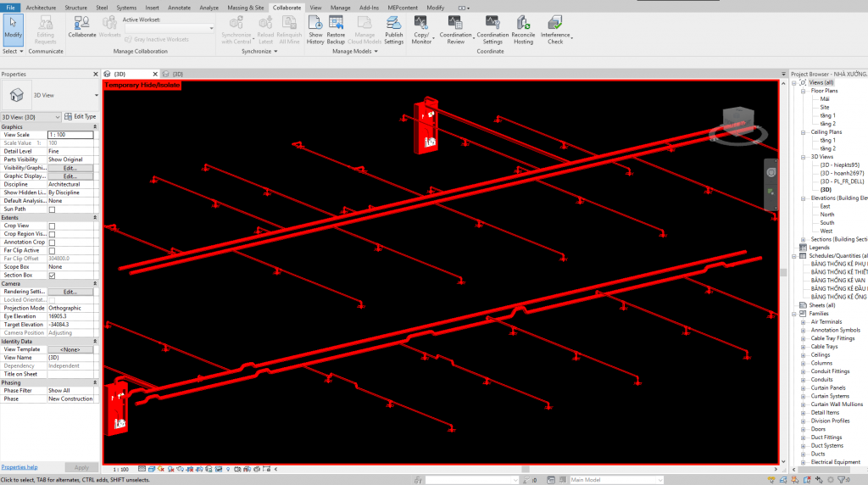Screen dimensions: 868x485
Task: Click the View Scale input field
Action: coord(70,135)
